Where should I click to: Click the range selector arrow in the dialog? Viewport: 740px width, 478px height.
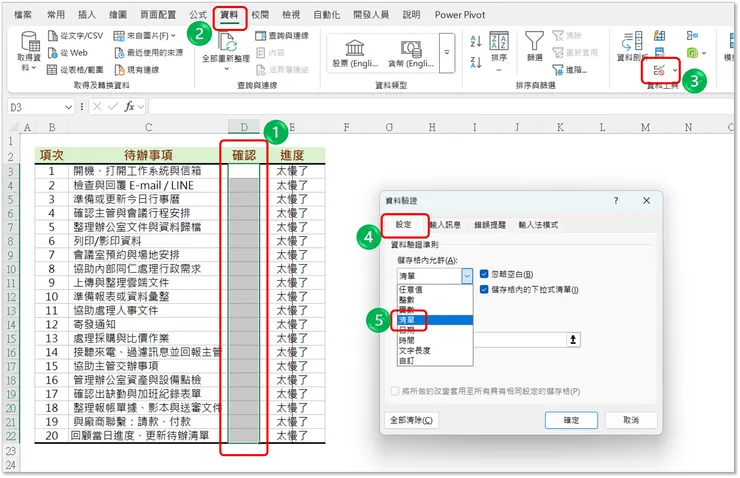pos(573,340)
